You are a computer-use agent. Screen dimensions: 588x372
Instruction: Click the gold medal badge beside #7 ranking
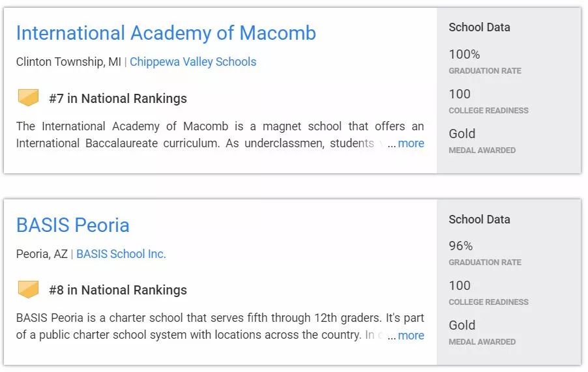point(28,98)
